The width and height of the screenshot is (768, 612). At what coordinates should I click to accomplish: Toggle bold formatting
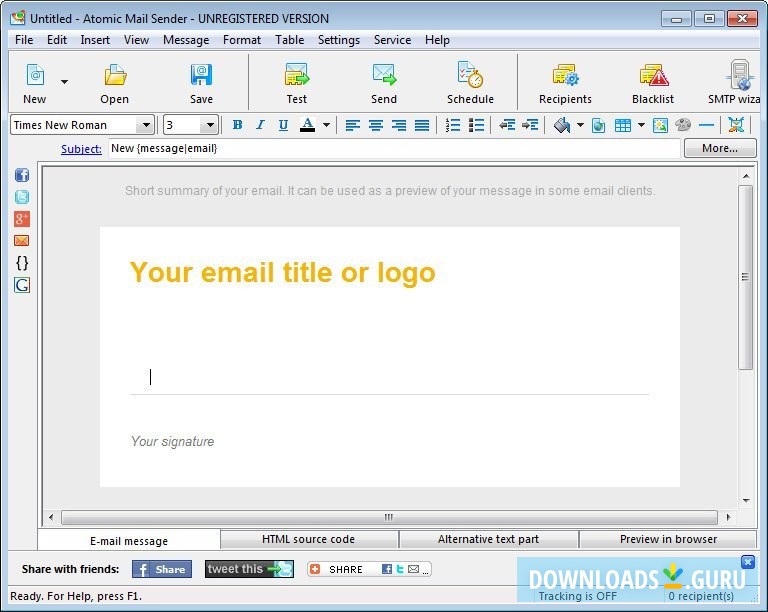(x=238, y=125)
